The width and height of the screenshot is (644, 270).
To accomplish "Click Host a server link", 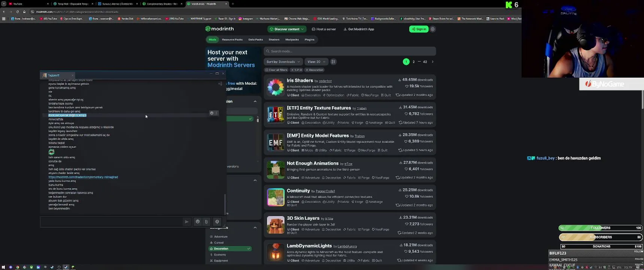I will click(324, 29).
